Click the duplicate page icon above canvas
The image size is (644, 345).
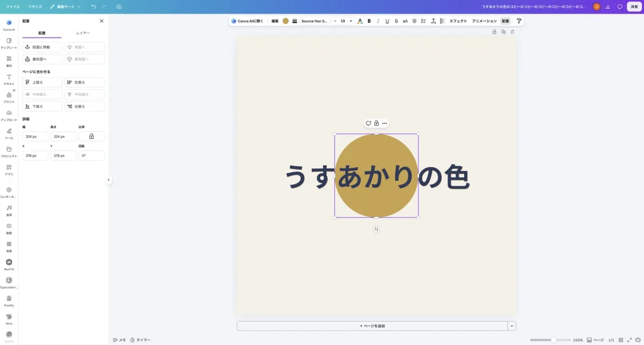[x=504, y=31]
